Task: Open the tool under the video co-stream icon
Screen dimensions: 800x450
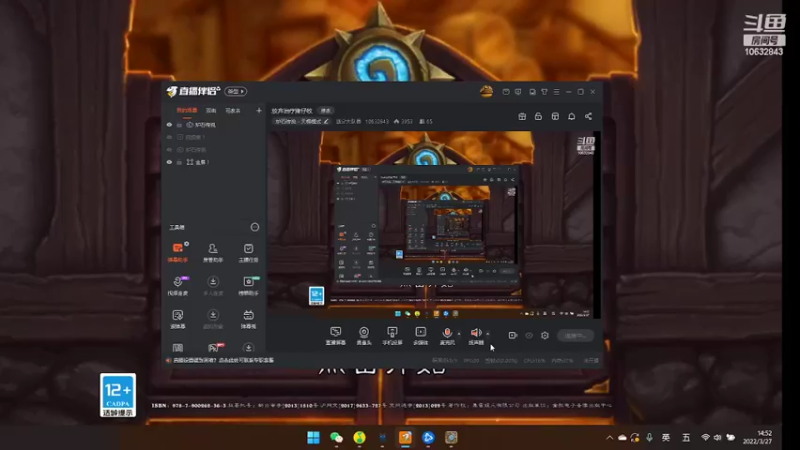Action: coord(178,318)
